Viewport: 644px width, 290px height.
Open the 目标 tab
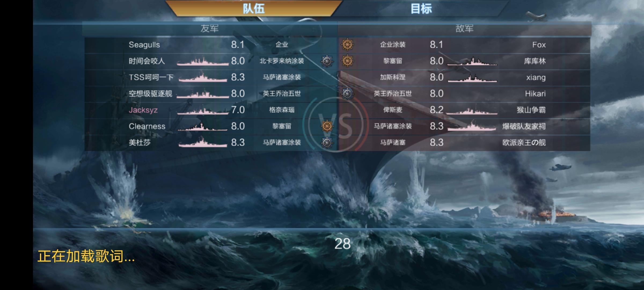[421, 8]
